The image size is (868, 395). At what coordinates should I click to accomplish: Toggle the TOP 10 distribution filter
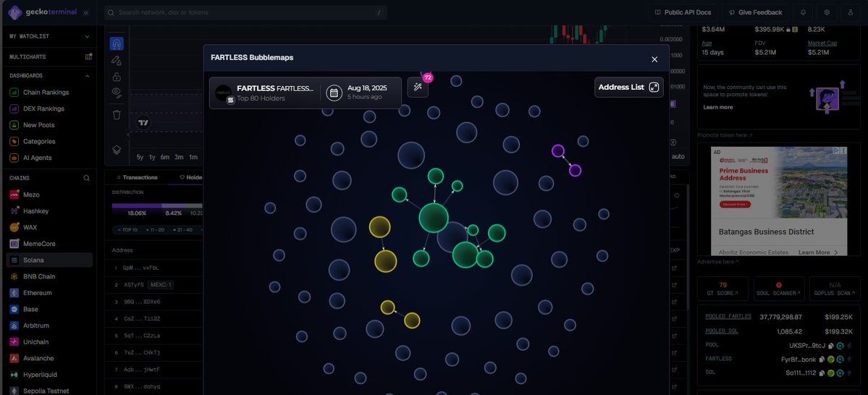pos(127,229)
